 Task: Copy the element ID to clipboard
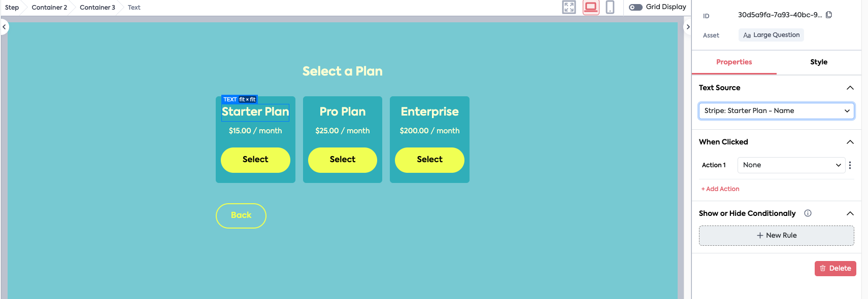tap(829, 15)
